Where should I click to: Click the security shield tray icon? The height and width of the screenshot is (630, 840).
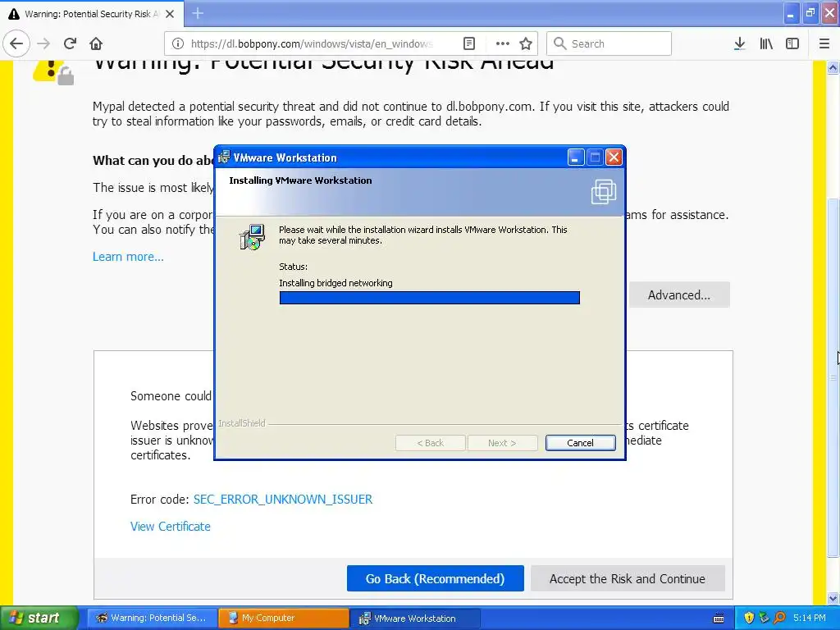point(749,619)
